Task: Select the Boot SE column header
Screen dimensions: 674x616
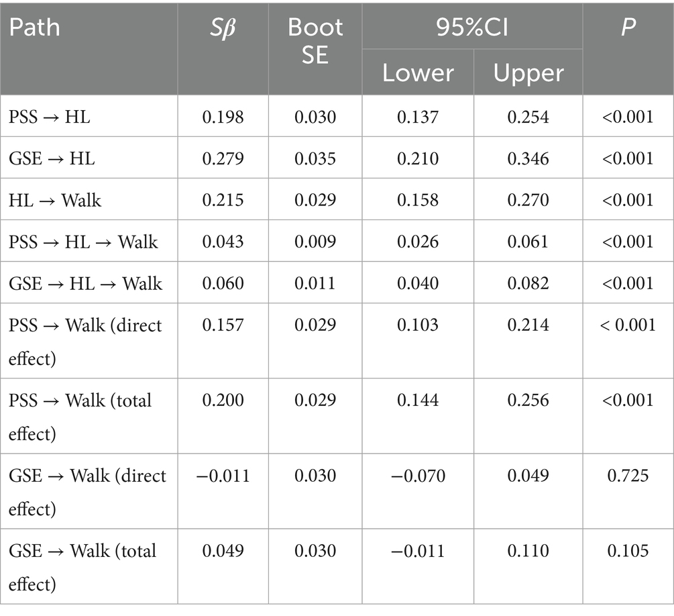Action: (x=315, y=41)
